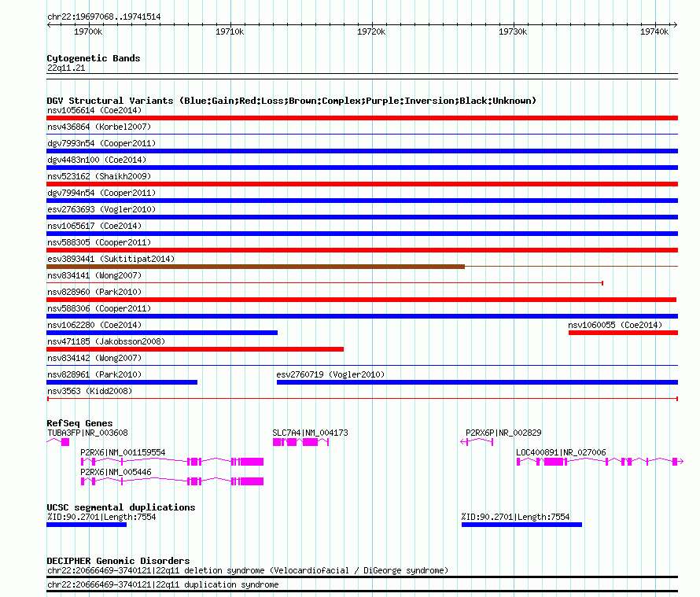
Task: Click the 22q11.21 band label
Action: coord(66,68)
